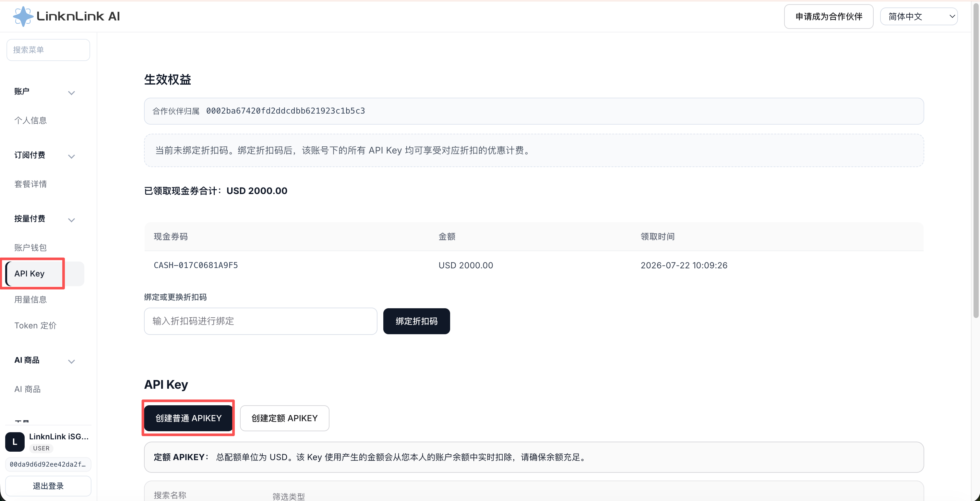Click the LinknLink AI star logo
The width and height of the screenshot is (980, 501).
23,16
